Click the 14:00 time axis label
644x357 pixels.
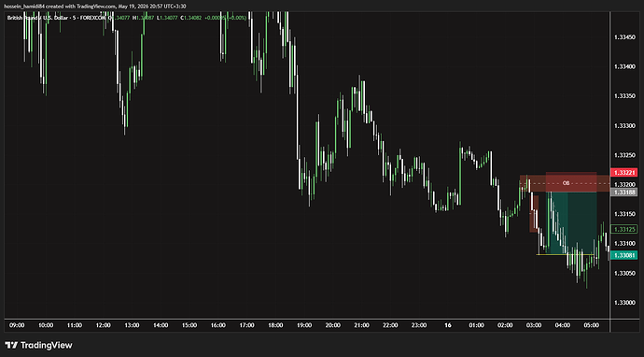[x=161, y=325]
